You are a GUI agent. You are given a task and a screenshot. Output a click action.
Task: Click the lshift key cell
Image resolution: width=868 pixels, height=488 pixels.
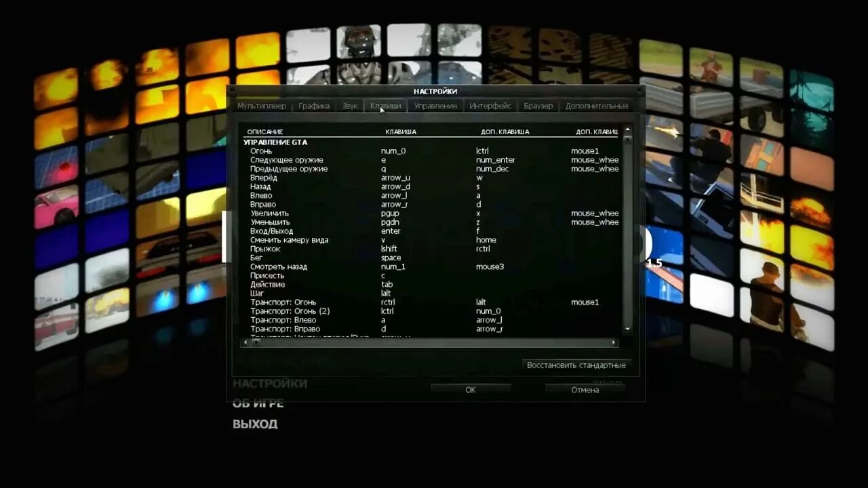tap(389, 249)
